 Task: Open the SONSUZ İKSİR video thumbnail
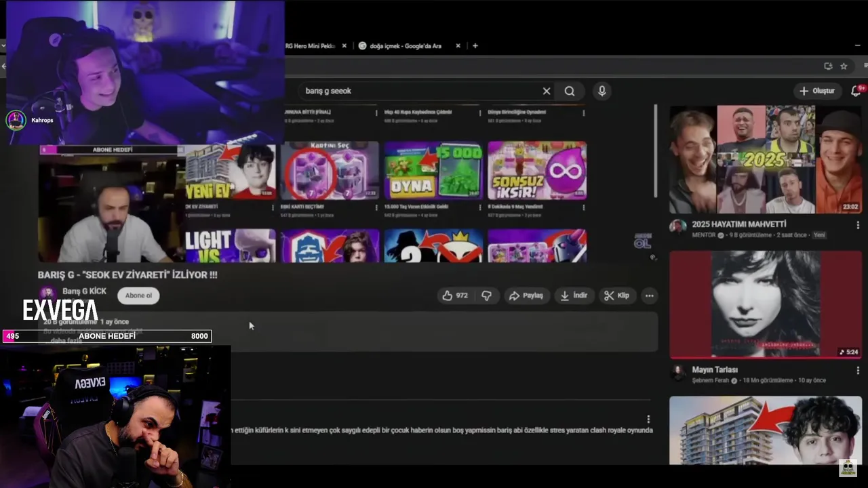pos(537,170)
